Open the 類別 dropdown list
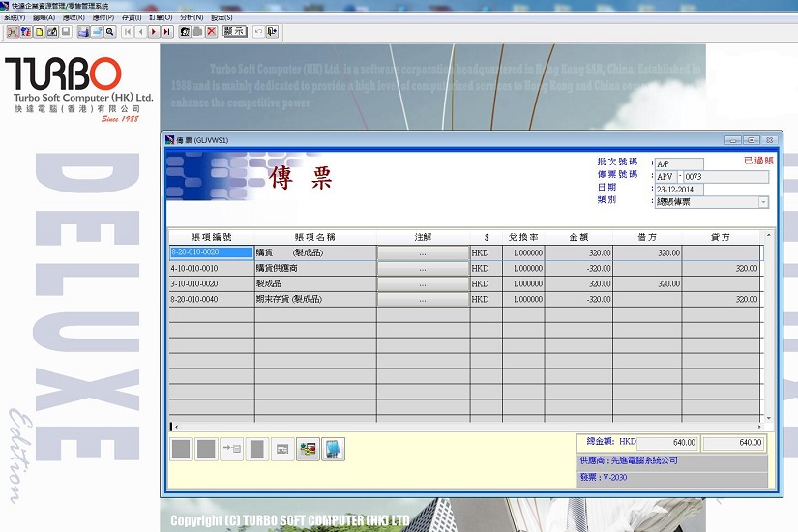Image resolution: width=798 pixels, height=532 pixels. click(763, 202)
